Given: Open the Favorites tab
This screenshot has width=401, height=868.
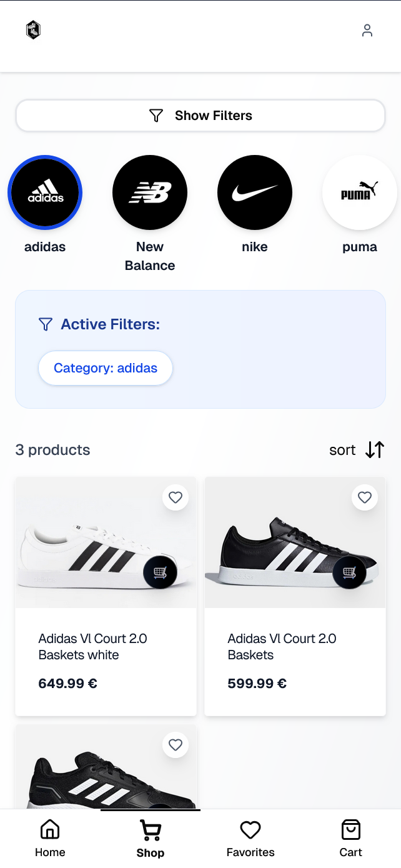Looking at the screenshot, I should tap(250, 839).
